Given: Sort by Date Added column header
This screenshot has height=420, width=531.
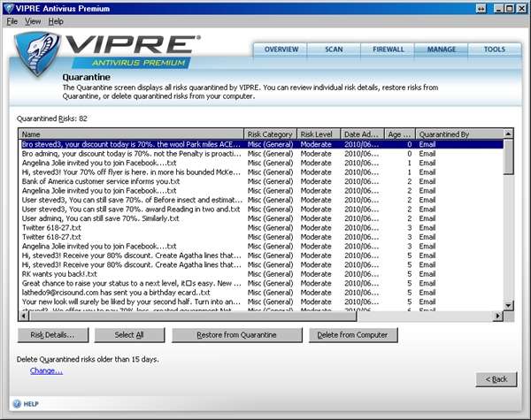Looking at the screenshot, I should tap(362, 134).
